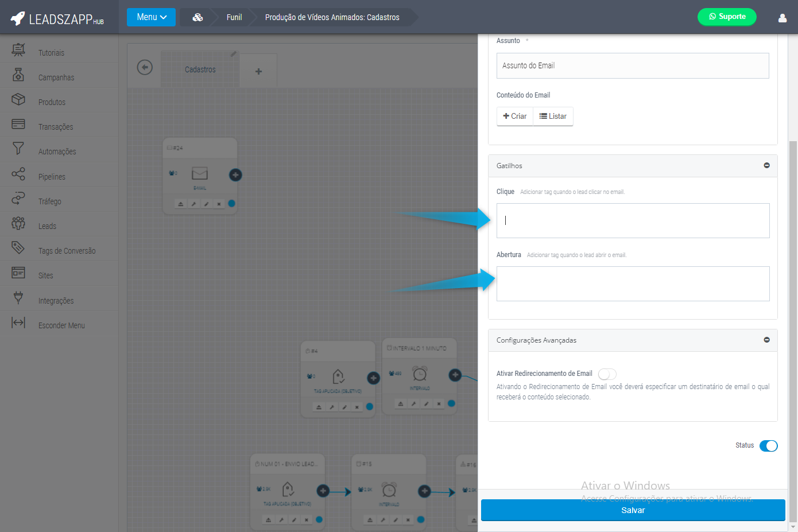Image resolution: width=798 pixels, height=532 pixels.
Task: Open Tags de Conversão section
Action: (x=67, y=251)
